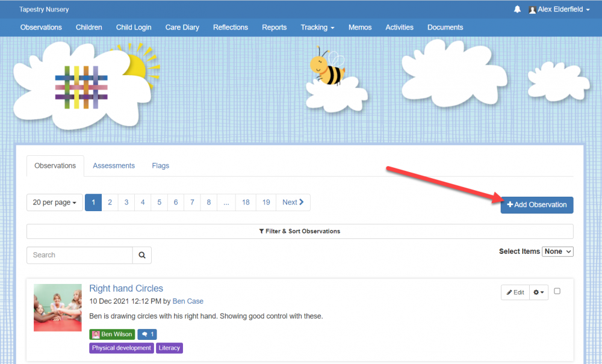Jump to page 6

(176, 202)
